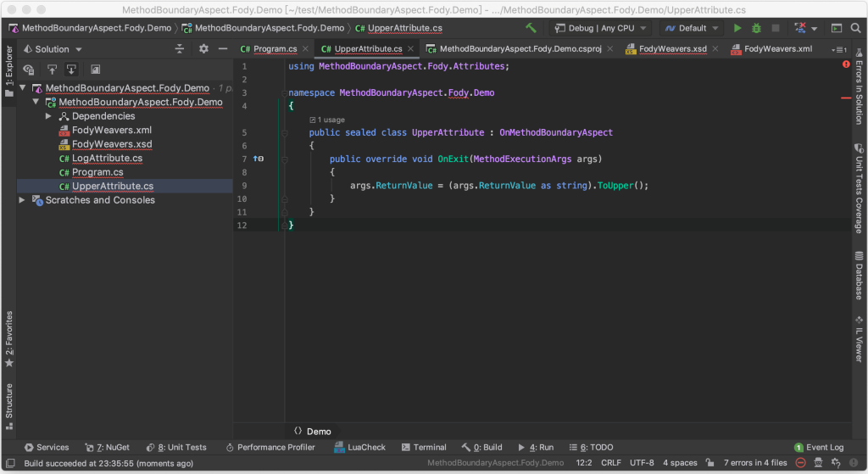The image size is (868, 474).
Task: Open the 4: Run tool window
Action: (x=536, y=448)
